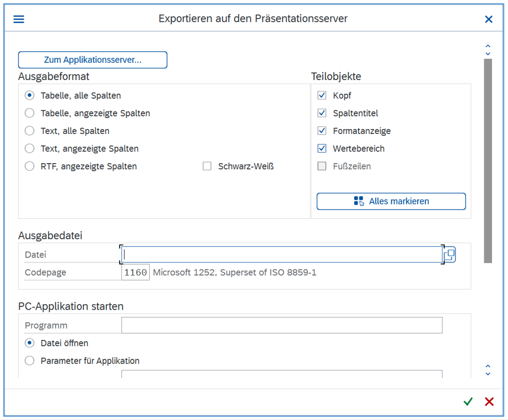
Task: Click the bottom scroll chevrons
Action: click(488, 369)
